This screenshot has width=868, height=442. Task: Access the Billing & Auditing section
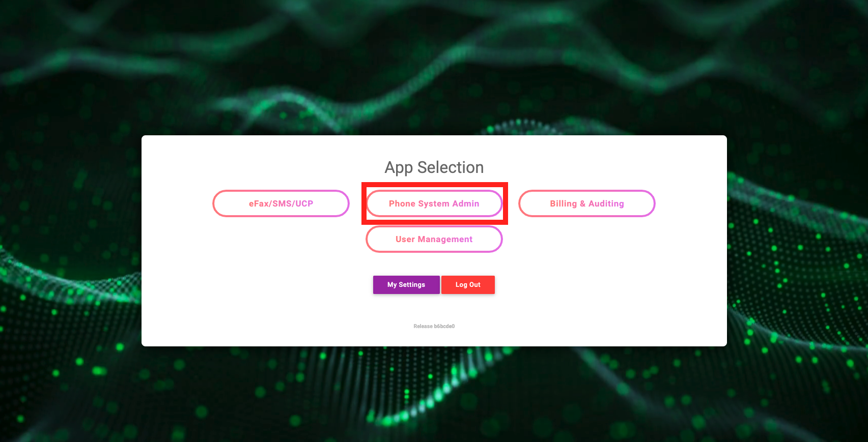click(x=586, y=203)
